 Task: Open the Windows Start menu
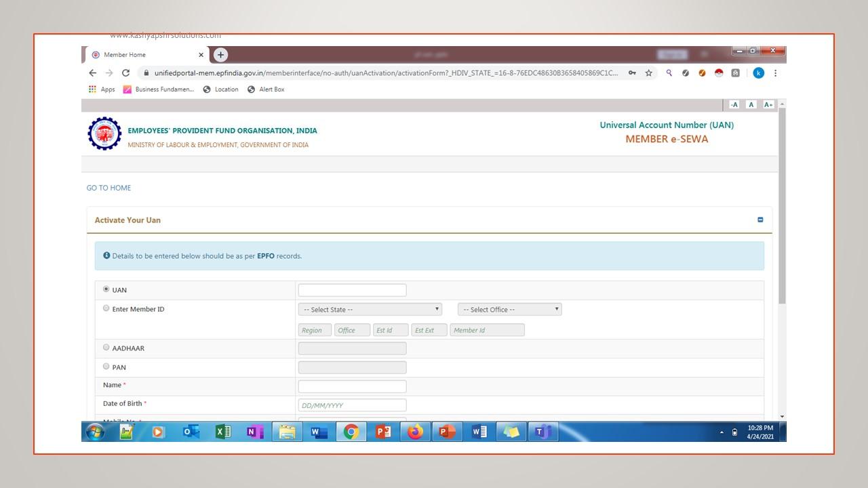[x=96, y=432]
